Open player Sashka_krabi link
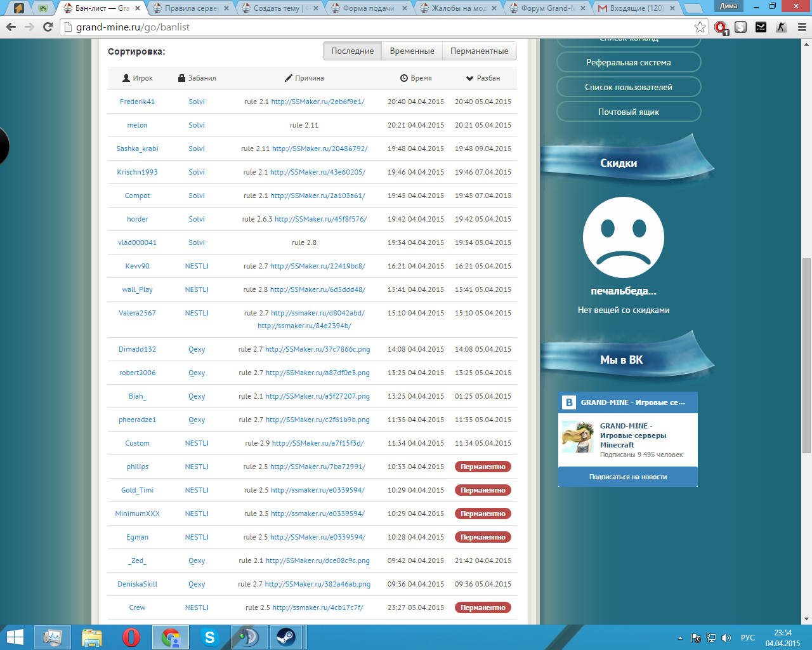The height and width of the screenshot is (650, 812). point(137,149)
